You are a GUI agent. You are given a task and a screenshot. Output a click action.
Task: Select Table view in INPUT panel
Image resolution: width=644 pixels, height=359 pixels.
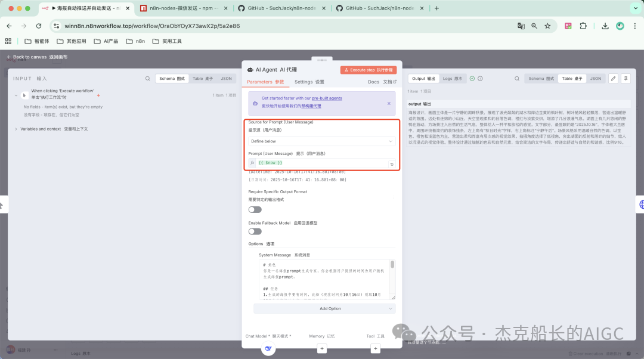tap(203, 79)
